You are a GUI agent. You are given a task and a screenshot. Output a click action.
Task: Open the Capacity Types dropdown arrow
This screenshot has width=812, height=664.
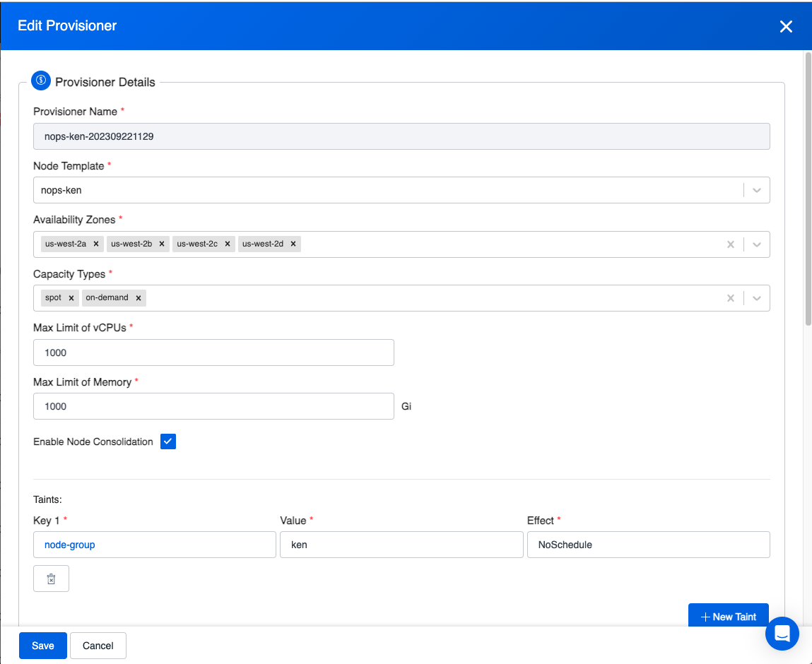point(757,298)
